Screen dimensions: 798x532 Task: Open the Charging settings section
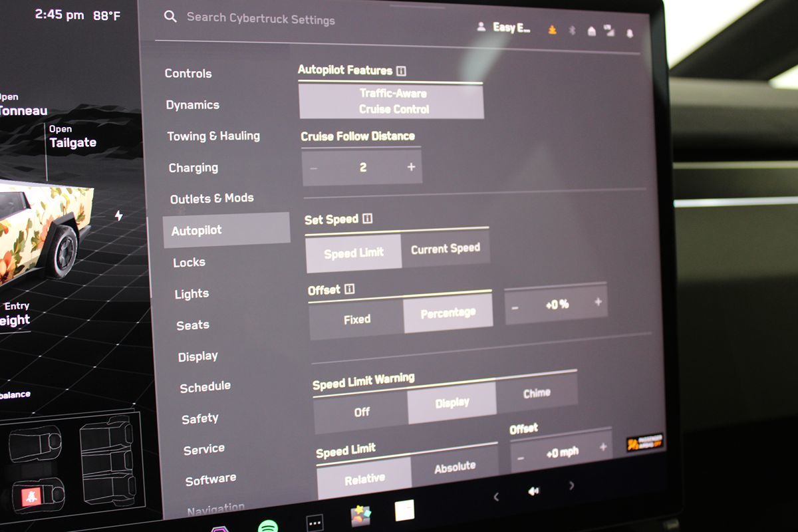(x=194, y=168)
